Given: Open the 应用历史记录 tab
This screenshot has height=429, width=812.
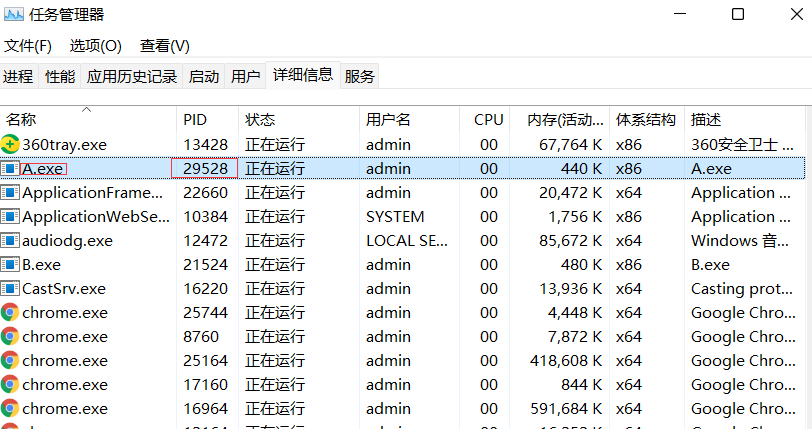Looking at the screenshot, I should click(x=131, y=76).
